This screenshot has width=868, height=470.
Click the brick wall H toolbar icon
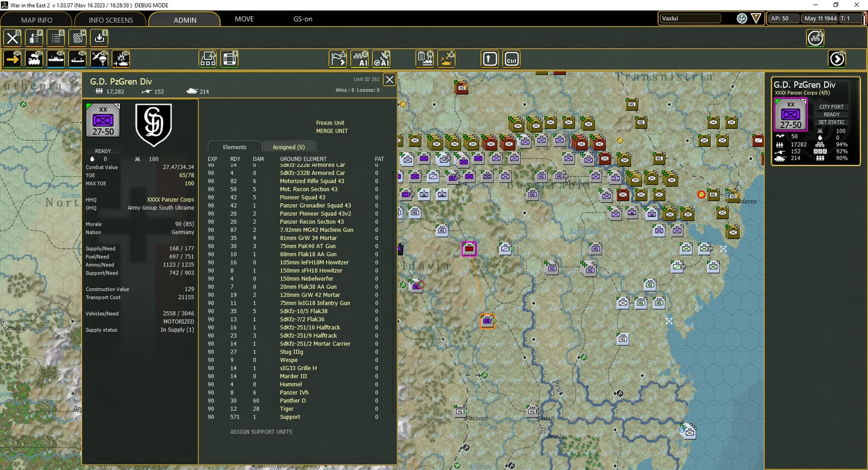[78, 37]
